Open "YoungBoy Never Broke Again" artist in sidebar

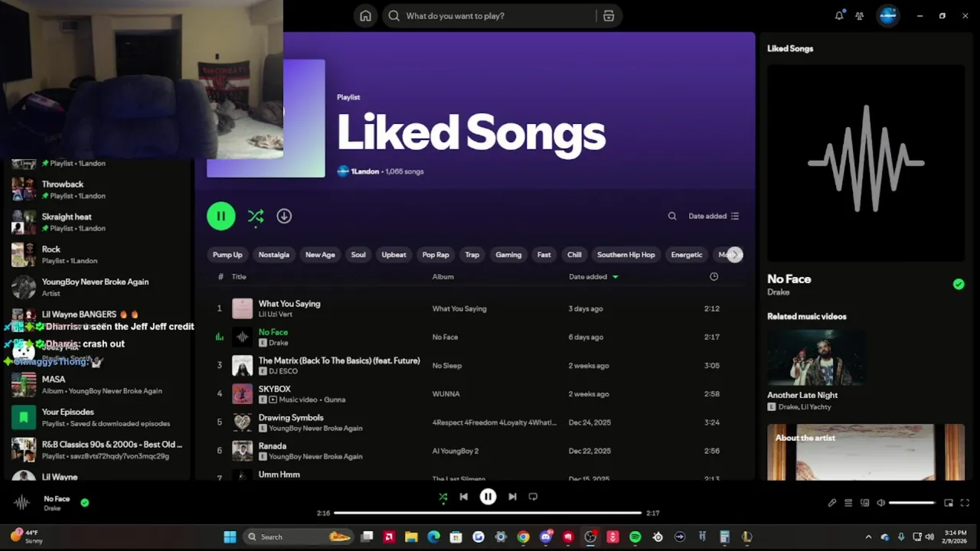pyautogui.click(x=96, y=287)
